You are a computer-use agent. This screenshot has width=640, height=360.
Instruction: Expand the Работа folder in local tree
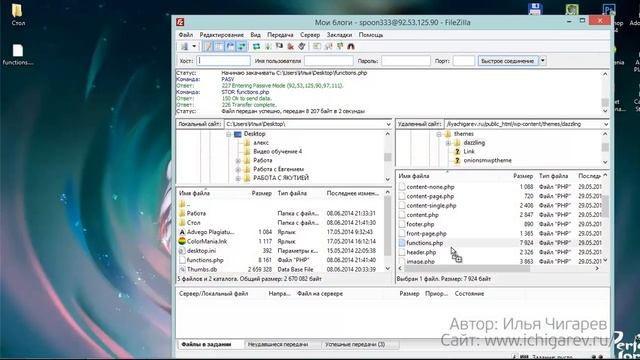click(x=238, y=160)
